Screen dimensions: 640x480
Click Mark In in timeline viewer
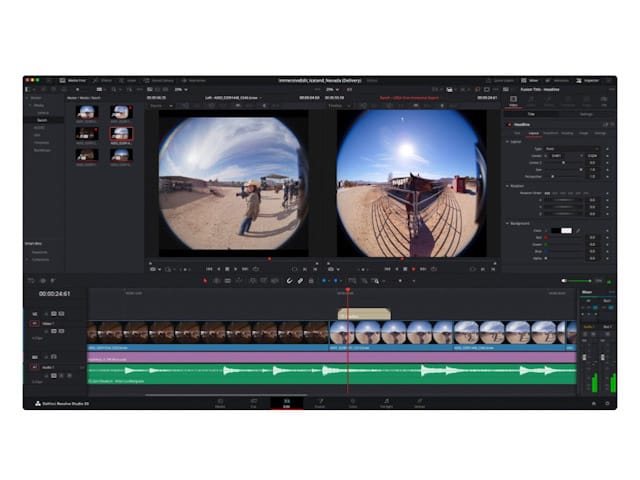[483, 269]
